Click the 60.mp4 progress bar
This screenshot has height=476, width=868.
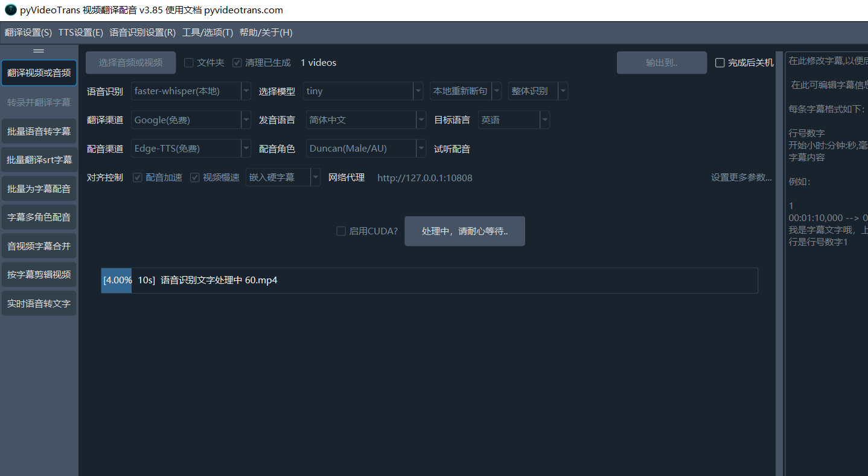click(x=429, y=280)
